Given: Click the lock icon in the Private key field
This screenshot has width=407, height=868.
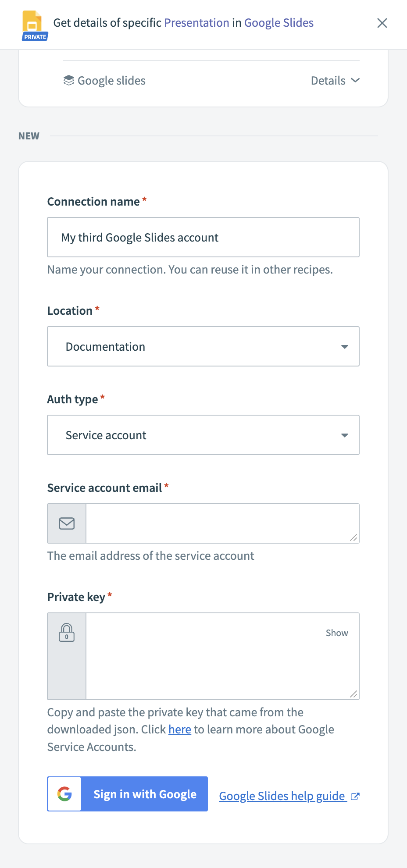Looking at the screenshot, I should [x=66, y=633].
